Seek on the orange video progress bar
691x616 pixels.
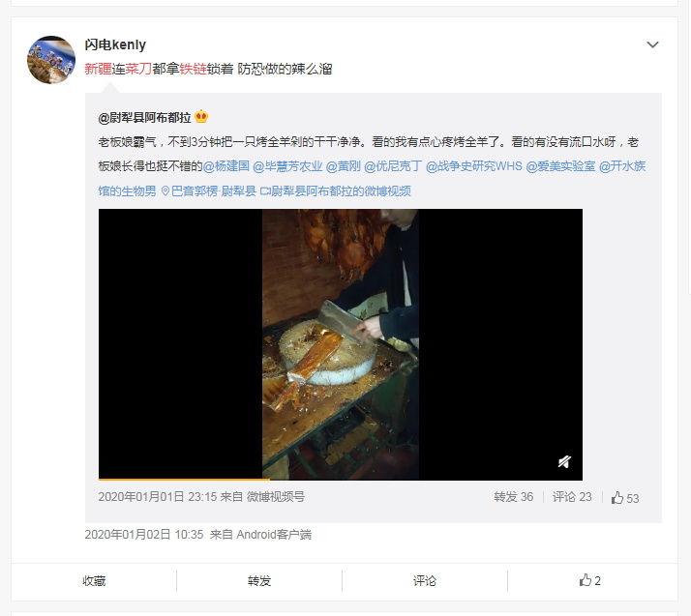341,479
